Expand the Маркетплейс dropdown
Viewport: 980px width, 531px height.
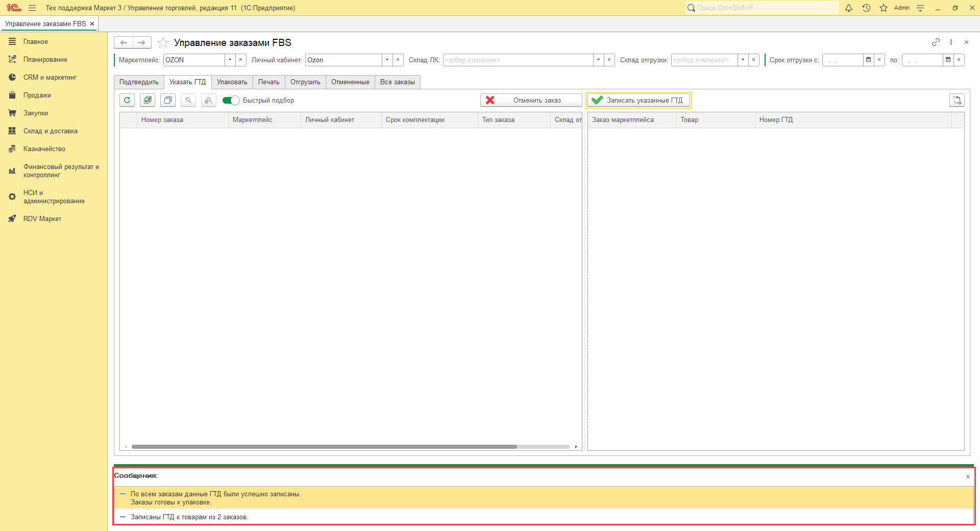230,60
